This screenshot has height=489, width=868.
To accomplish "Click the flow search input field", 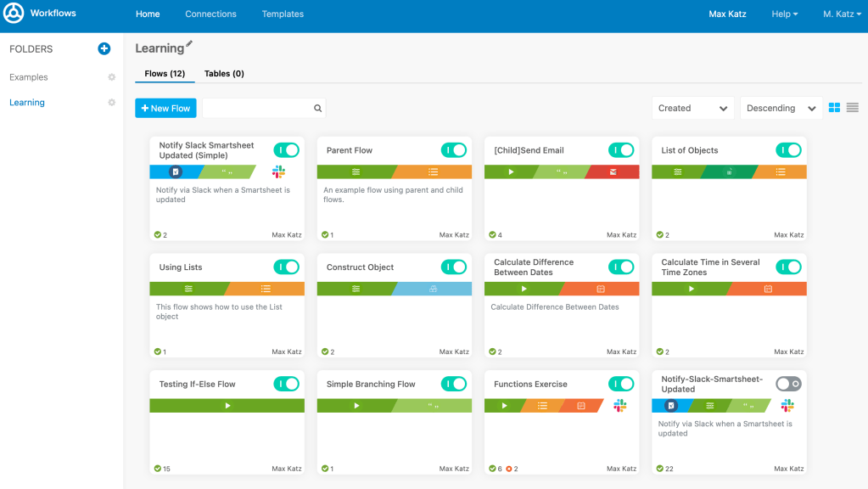I will (x=257, y=109).
